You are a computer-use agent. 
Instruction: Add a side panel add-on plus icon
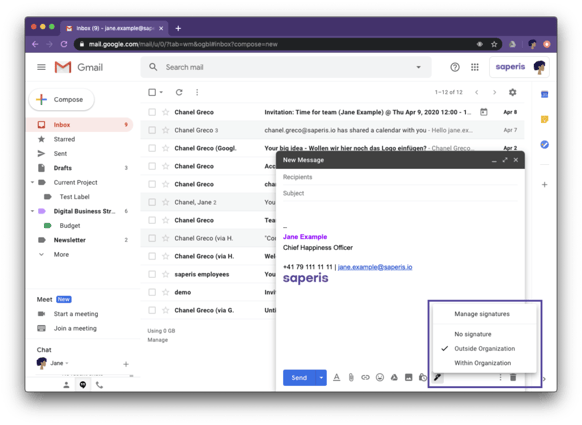545,184
